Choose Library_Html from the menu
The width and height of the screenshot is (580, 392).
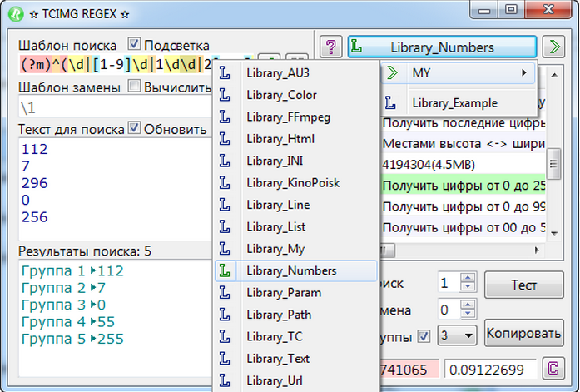tap(296, 139)
